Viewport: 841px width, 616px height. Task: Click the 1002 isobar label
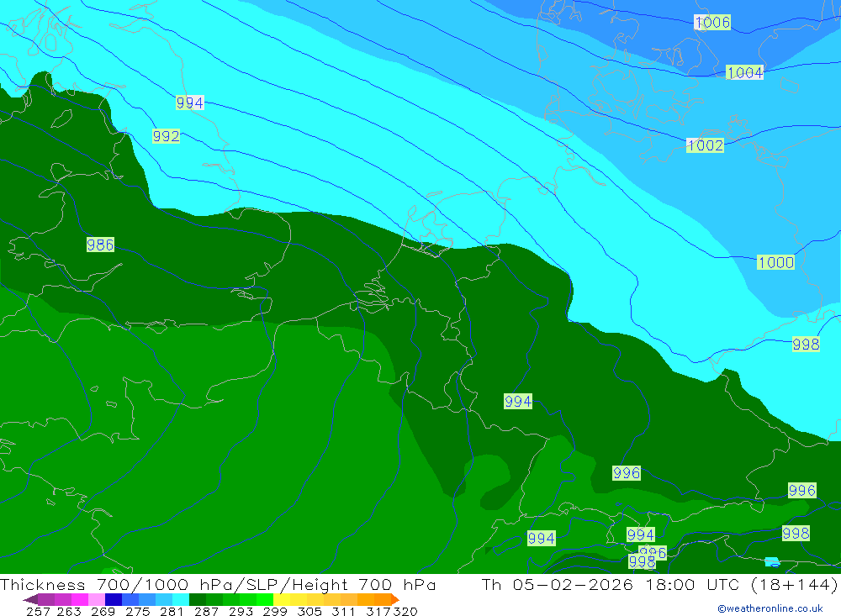click(706, 145)
